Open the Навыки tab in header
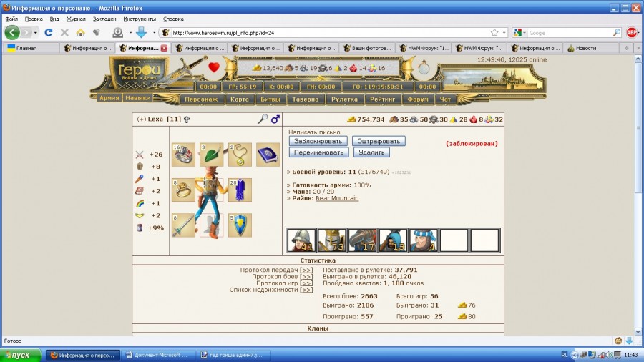 [x=137, y=98]
